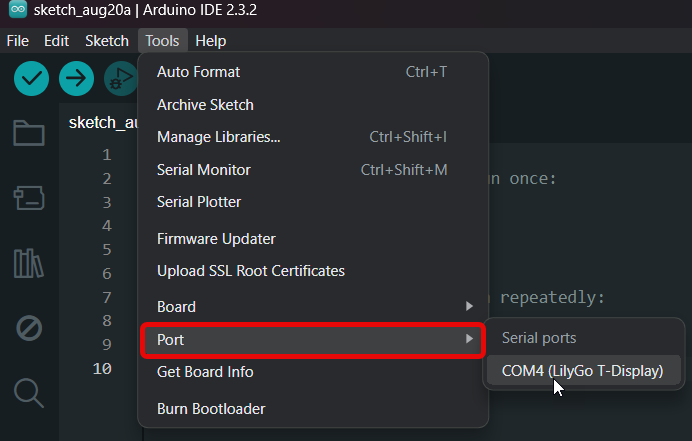Image resolution: width=692 pixels, height=441 pixels.
Task: Choose Archive Sketch menu entry
Action: coord(313,105)
